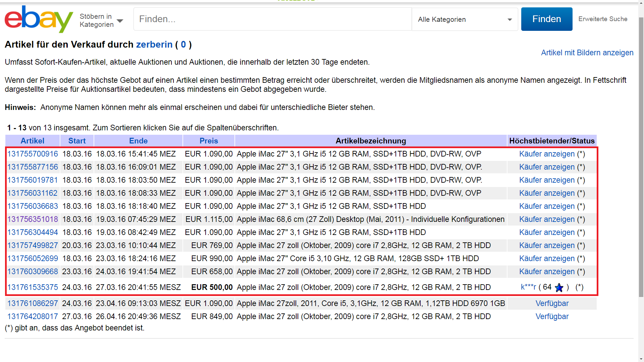Open item 131764208017

pos(33,316)
